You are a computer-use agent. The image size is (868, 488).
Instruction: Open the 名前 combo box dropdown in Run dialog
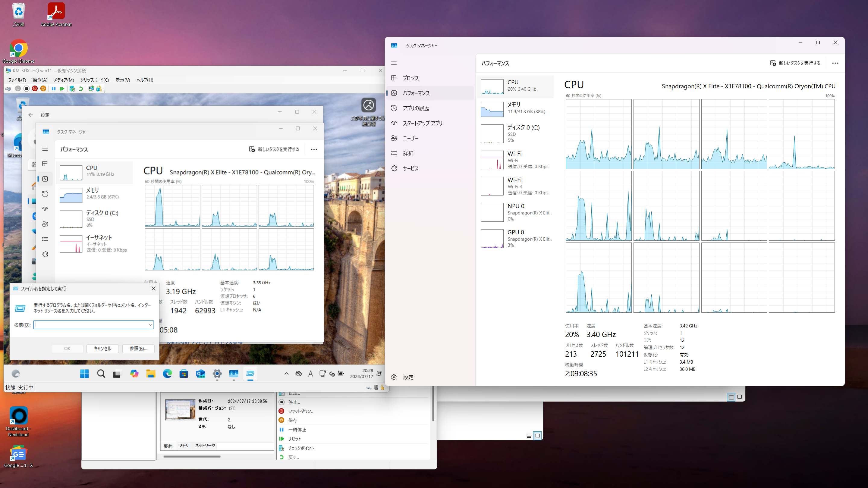(151, 325)
